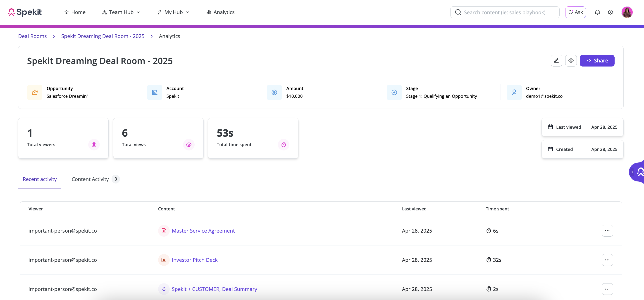Click the timer icon next to 6s

point(489,231)
